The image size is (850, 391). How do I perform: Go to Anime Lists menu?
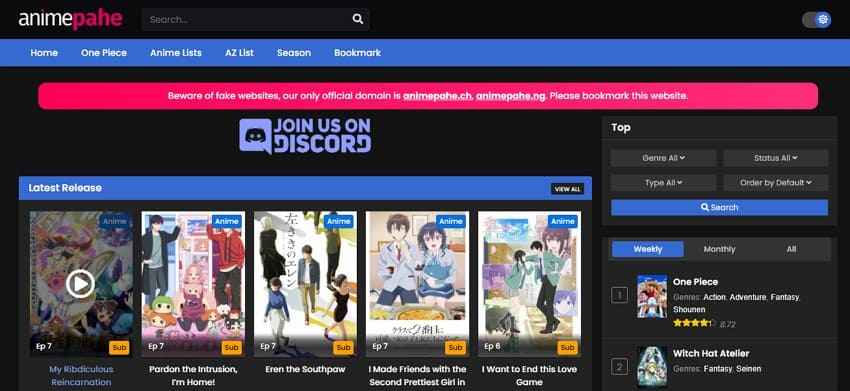(x=176, y=53)
